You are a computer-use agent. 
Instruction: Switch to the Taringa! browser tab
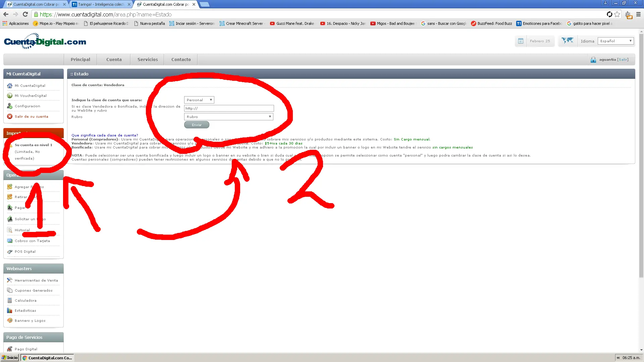(101, 4)
